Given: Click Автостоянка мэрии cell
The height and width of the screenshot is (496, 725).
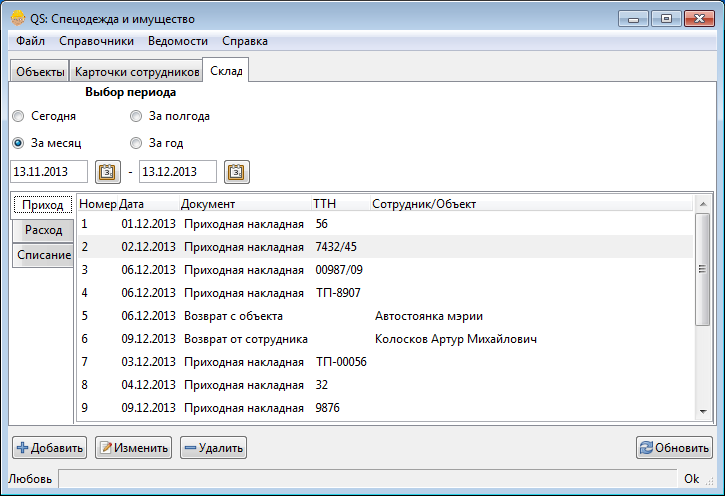Looking at the screenshot, I should point(429,316).
